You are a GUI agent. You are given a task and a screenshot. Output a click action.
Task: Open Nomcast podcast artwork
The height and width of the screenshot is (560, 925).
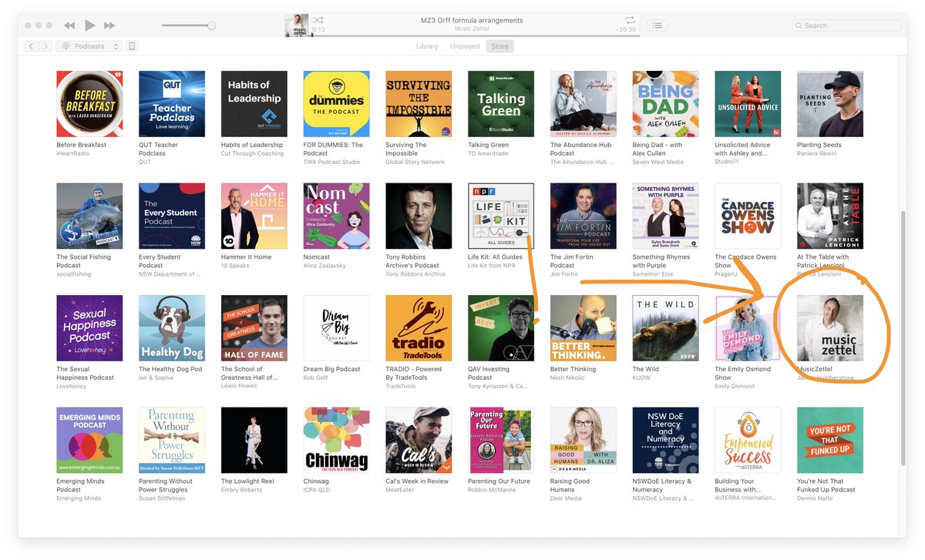[x=337, y=216]
